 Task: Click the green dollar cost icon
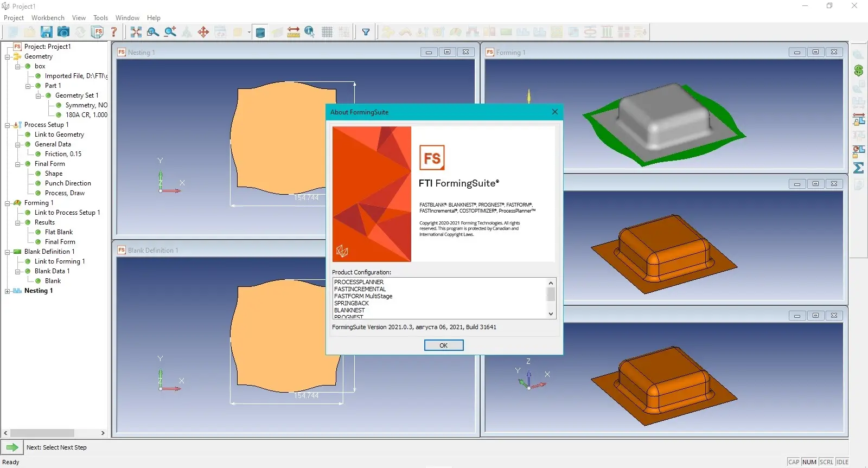click(x=859, y=70)
